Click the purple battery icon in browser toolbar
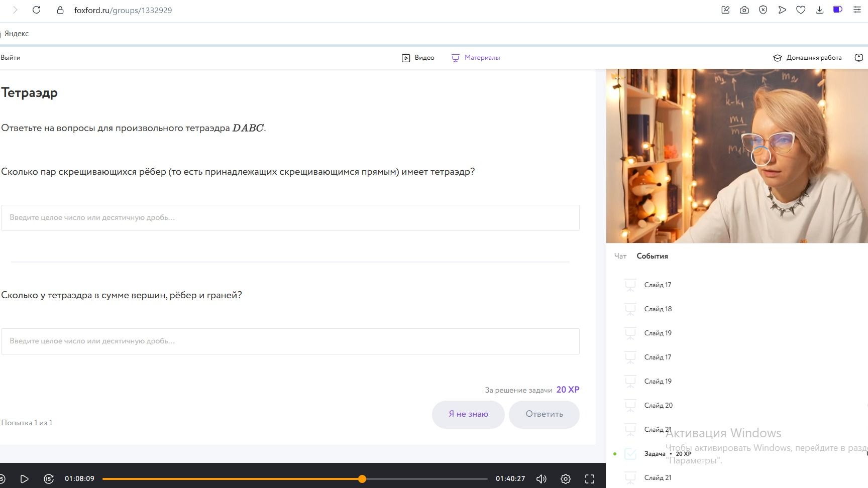868x488 pixels. click(x=838, y=10)
